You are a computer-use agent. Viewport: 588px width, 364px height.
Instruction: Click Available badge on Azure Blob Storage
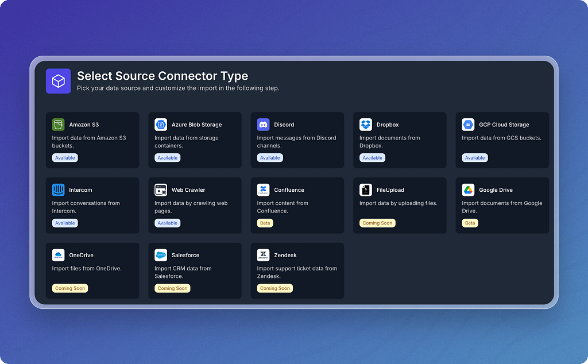click(x=167, y=158)
